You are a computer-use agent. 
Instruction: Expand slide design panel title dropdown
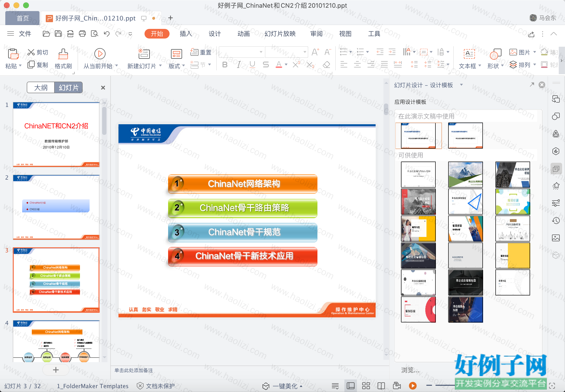click(461, 85)
